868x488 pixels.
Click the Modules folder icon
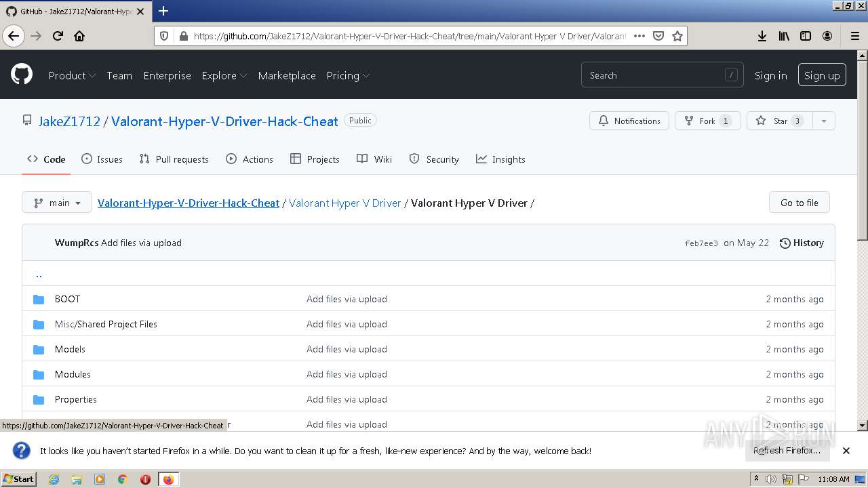pos(39,374)
